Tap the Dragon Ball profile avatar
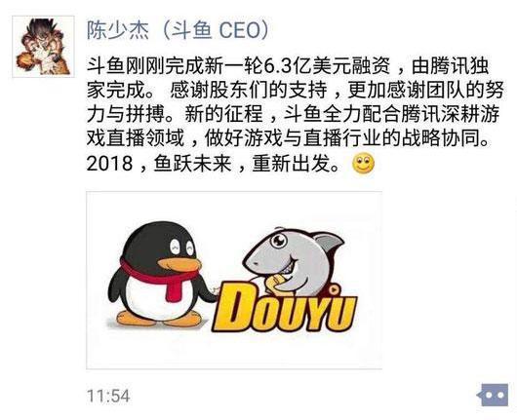This screenshot has height=420, width=517. (43, 47)
